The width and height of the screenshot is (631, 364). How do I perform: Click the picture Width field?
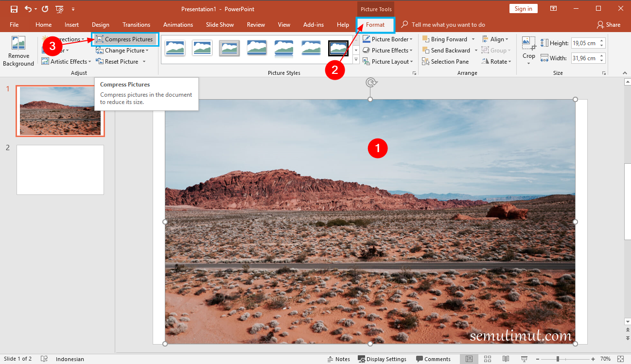click(584, 58)
